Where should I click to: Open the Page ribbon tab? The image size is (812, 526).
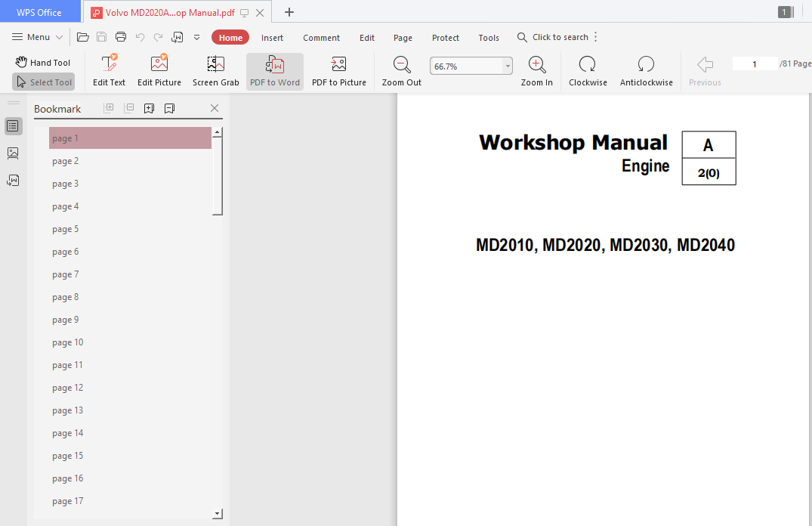[403, 38]
